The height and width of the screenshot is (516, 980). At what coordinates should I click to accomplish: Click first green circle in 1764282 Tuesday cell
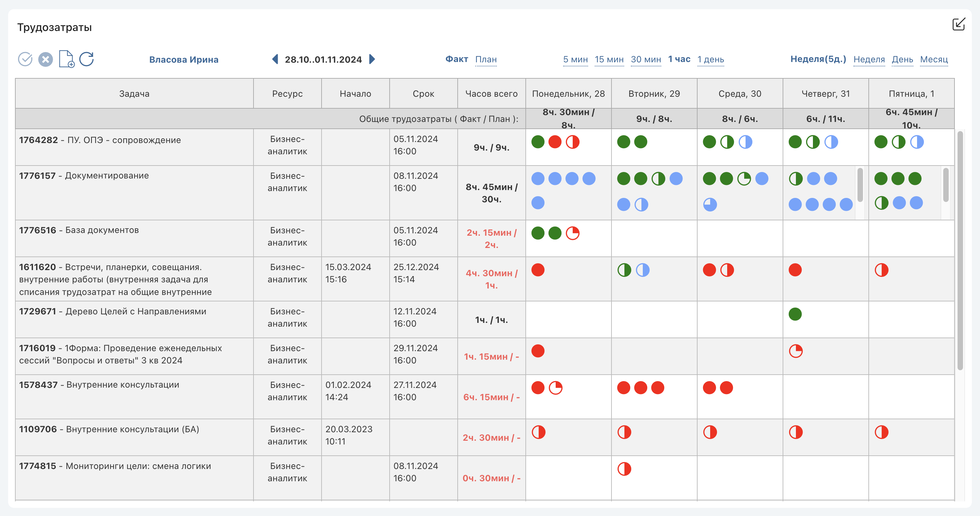[623, 142]
